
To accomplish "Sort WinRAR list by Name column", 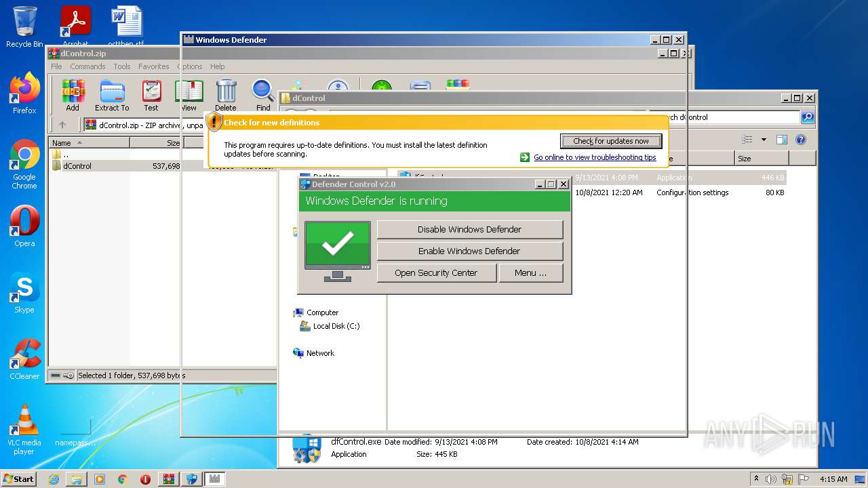I will coord(89,143).
